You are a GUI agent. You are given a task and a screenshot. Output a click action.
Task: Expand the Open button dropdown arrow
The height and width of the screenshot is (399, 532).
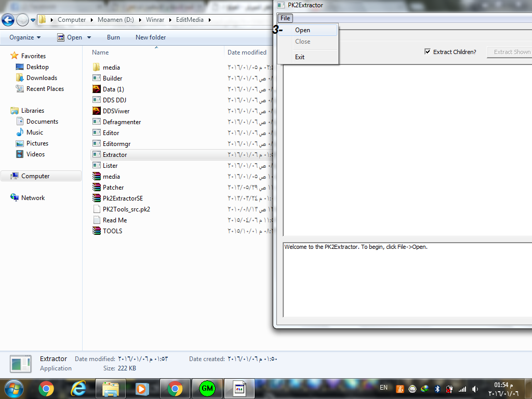(x=89, y=37)
